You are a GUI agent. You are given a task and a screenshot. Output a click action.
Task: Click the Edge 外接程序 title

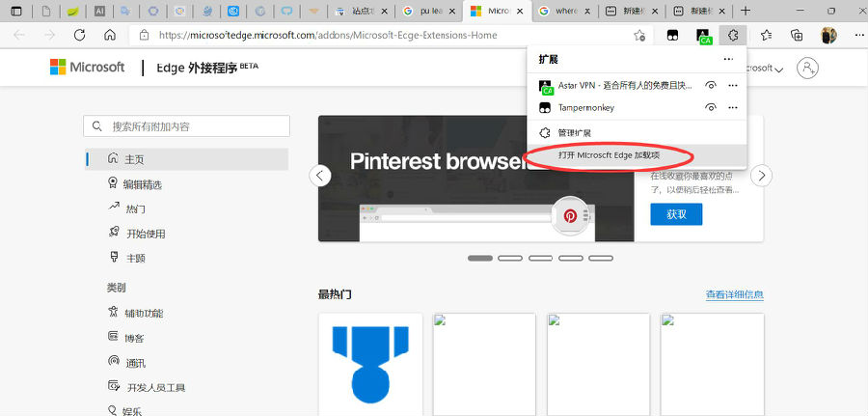[x=207, y=68]
